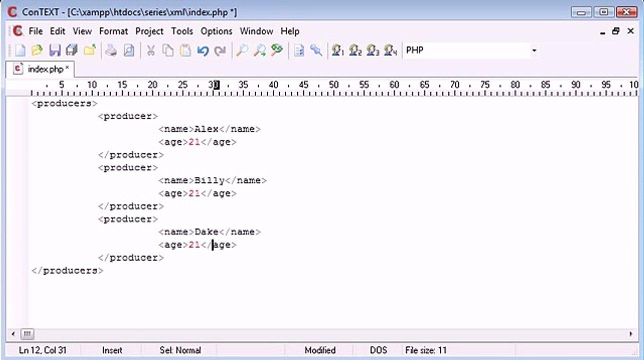Click the name 'Alex' in the code
The width and height of the screenshot is (644, 360).
point(207,129)
